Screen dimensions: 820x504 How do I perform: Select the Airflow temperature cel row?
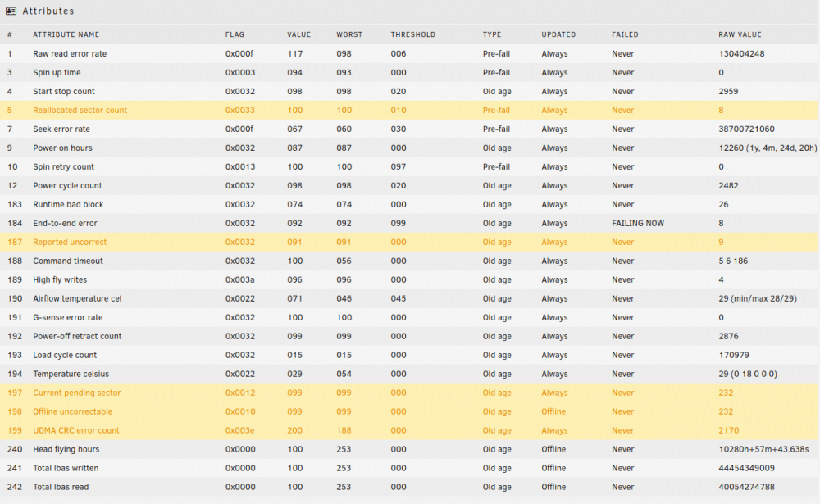point(409,298)
